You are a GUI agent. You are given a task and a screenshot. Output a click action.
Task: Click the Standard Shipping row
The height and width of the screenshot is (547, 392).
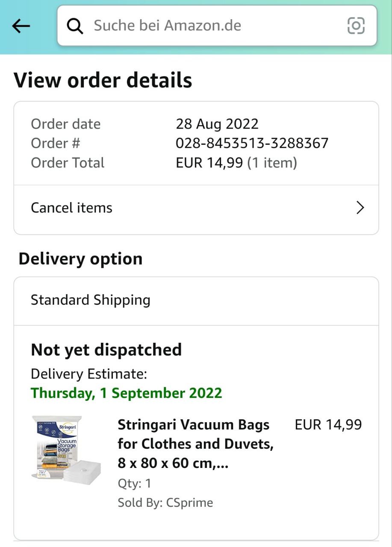tap(91, 300)
